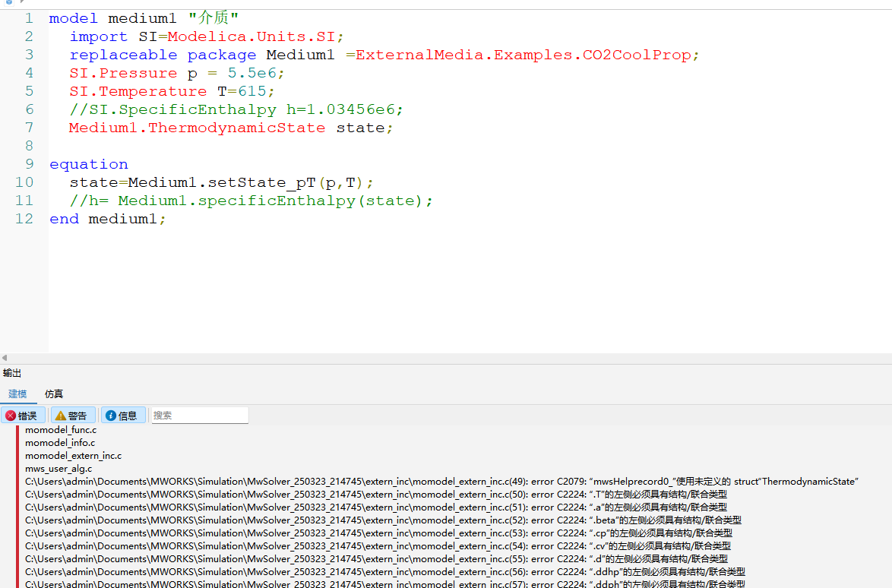892x588 pixels.
Task: Click the horizontal scrollbar left arrow
Action: pyautogui.click(x=5, y=359)
